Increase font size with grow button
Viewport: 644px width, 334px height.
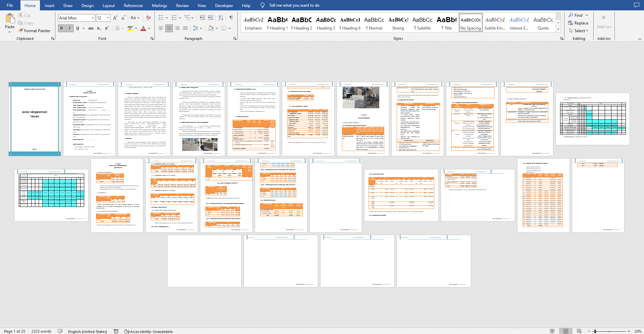115,18
